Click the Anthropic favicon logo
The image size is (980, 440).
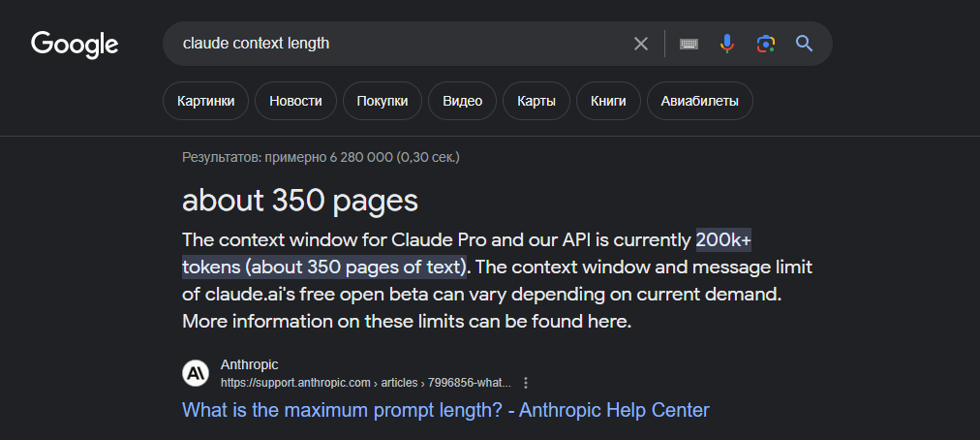[195, 373]
